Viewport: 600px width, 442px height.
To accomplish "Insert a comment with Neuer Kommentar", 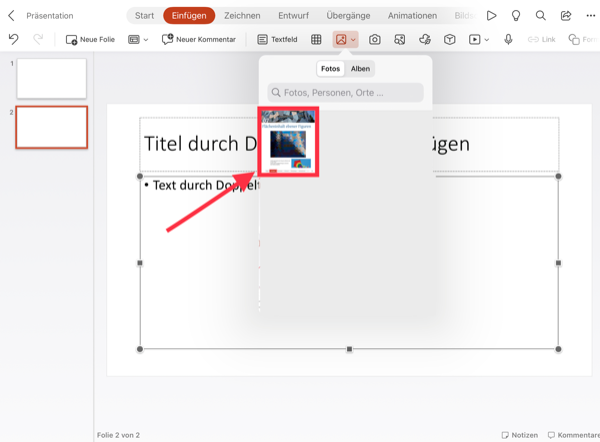I will (199, 39).
